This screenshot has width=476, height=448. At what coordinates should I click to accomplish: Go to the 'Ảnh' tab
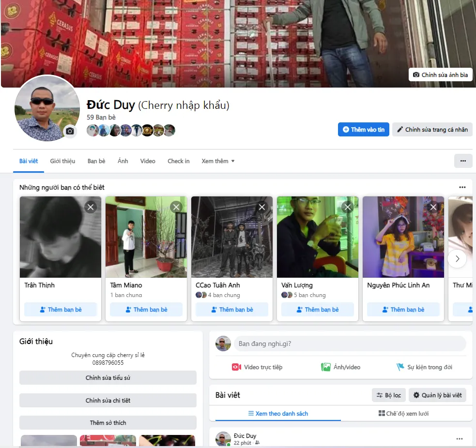(123, 161)
